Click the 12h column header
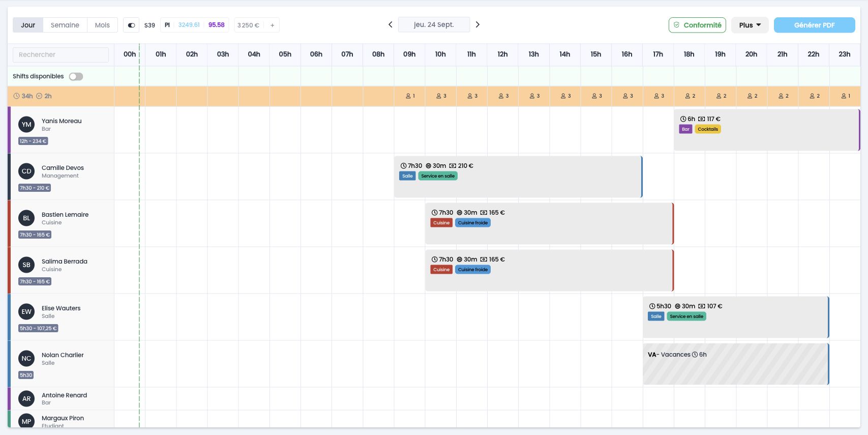This screenshot has height=435, width=868. 502,54
